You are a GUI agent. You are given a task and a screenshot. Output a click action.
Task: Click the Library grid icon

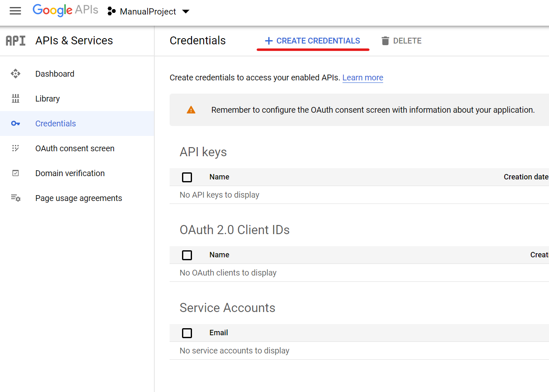(x=15, y=98)
